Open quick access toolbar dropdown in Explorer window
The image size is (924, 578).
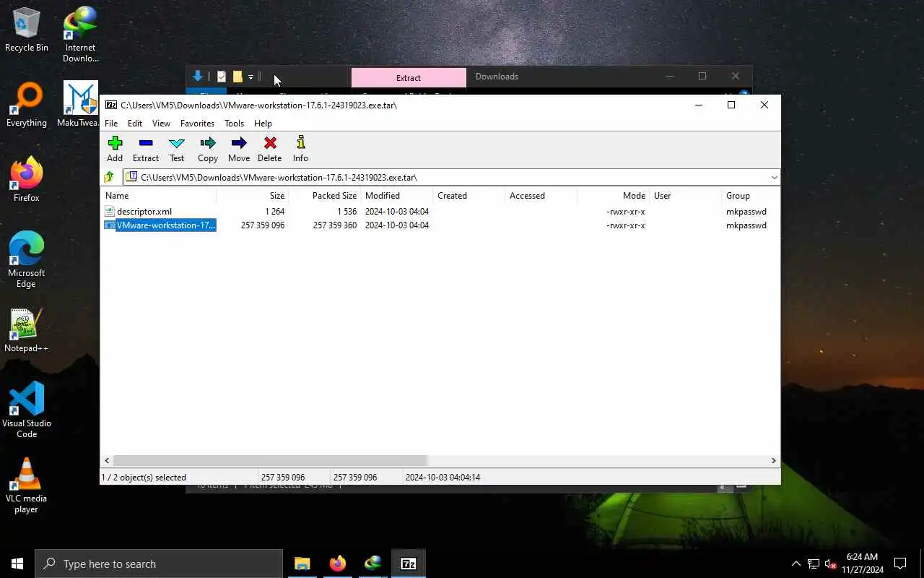click(250, 77)
